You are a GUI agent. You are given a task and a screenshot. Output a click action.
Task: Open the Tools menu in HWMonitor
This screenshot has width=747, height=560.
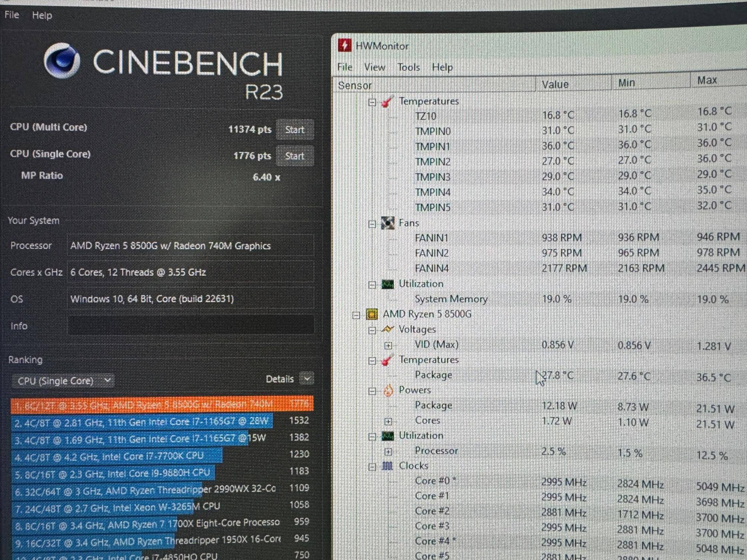tap(408, 67)
